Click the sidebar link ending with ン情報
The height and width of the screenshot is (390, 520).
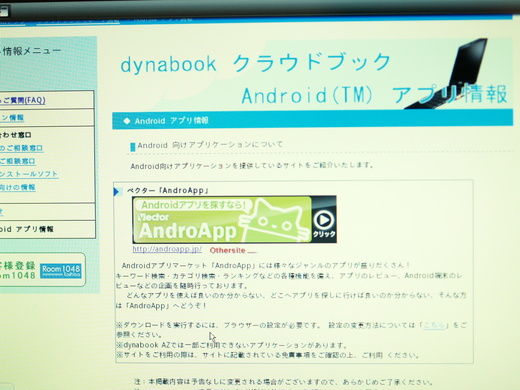(12, 118)
